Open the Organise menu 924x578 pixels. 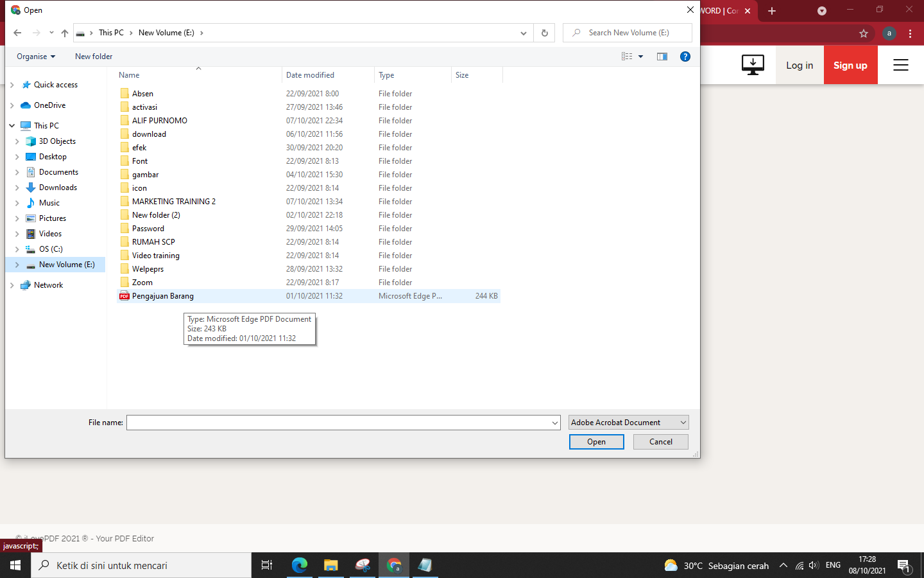[x=35, y=57]
